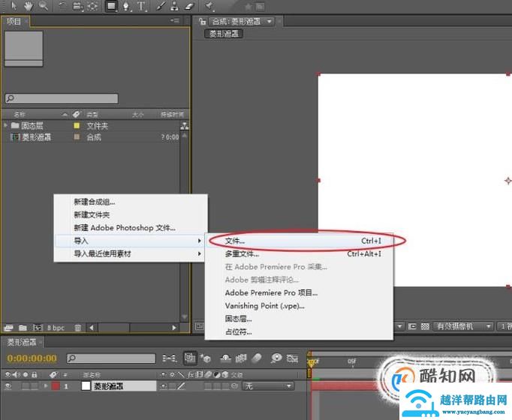
Task: Toggle viewer lock next to composition dropdown
Action: pyautogui.click(x=202, y=22)
